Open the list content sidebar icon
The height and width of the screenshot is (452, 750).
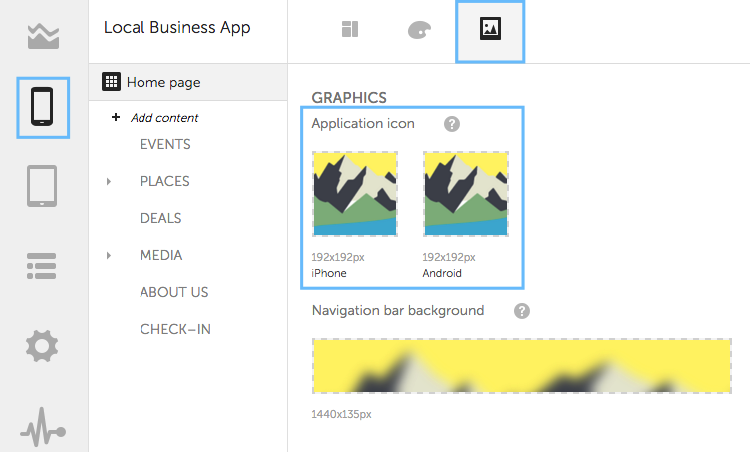[42, 266]
